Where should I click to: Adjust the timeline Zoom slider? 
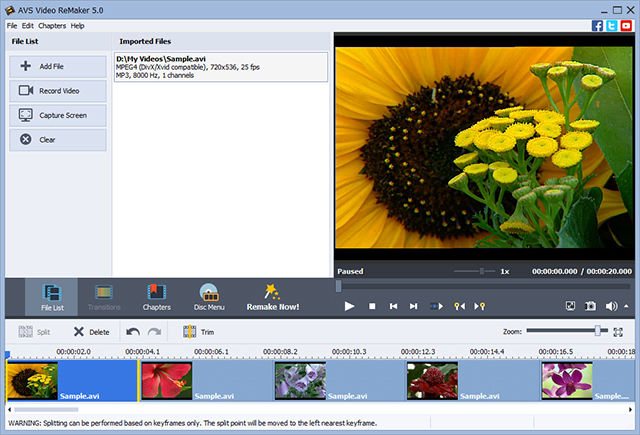(x=598, y=331)
